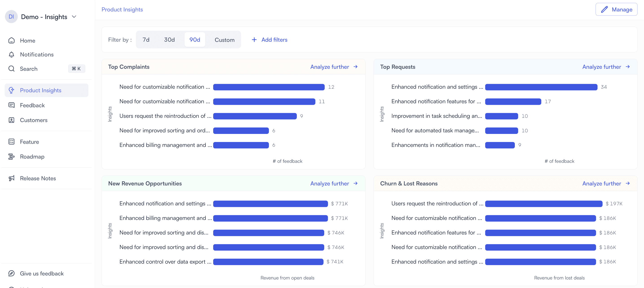Click the Product Insights breadcrumb link
This screenshot has width=644, height=288.
[122, 9]
